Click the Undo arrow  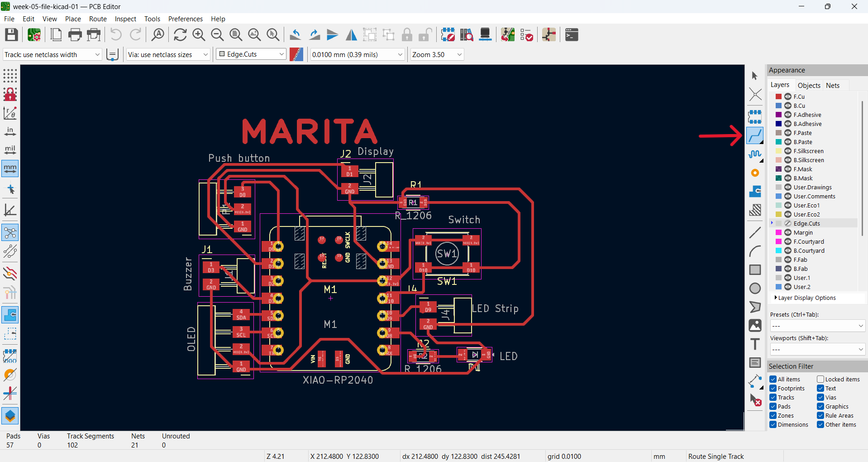(116, 35)
